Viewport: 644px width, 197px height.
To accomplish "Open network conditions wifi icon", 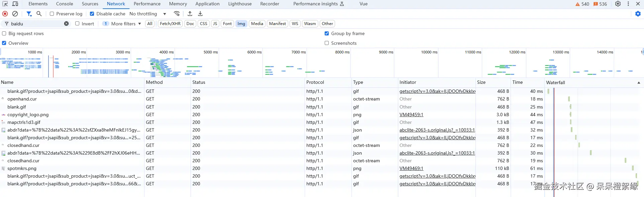I will (177, 14).
